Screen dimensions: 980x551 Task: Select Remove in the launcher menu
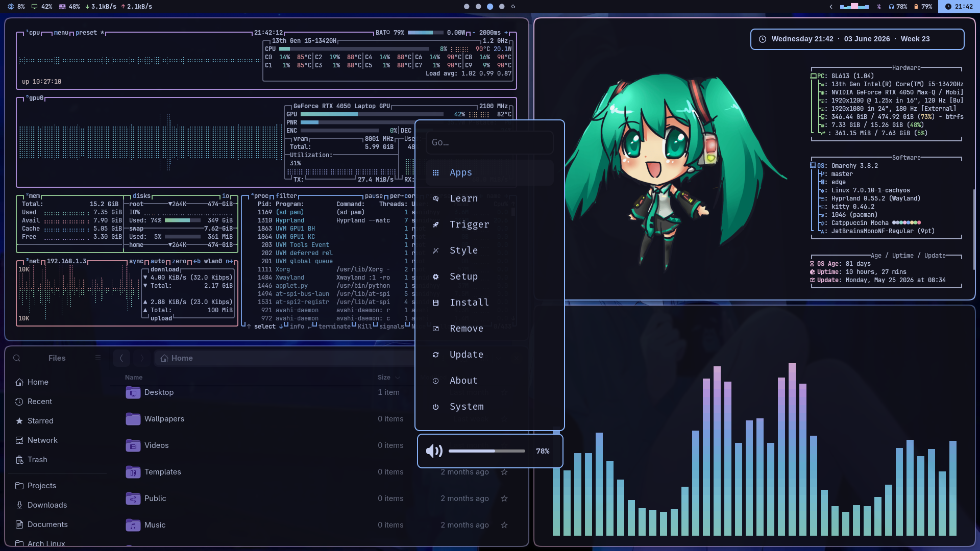tap(489, 329)
